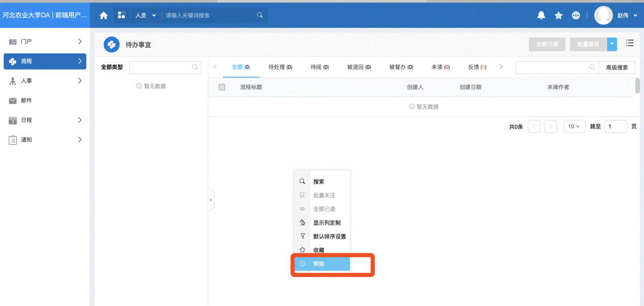Viewport: 644px width, 306px height.
Task: Click the 跳至 page number input field
Action: (616, 126)
